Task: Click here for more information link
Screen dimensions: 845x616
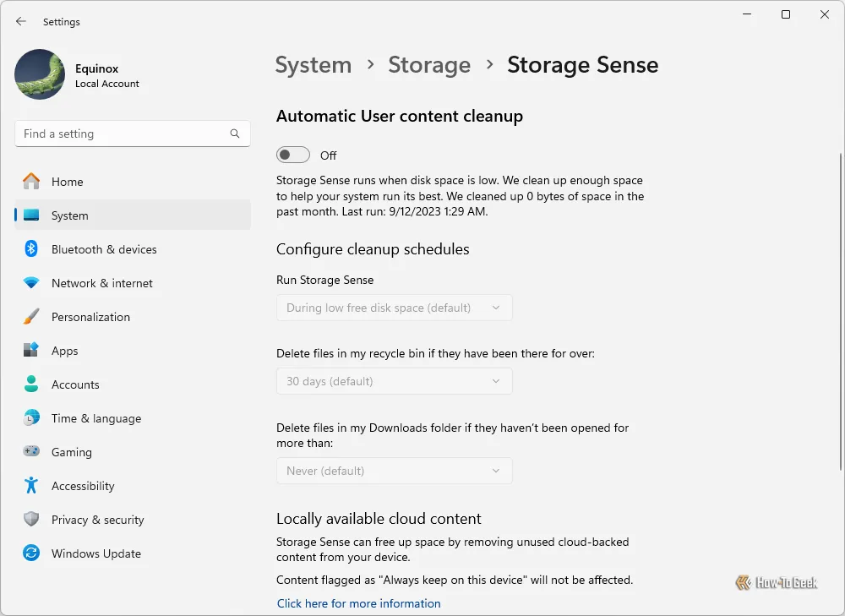Action: pyautogui.click(x=358, y=602)
